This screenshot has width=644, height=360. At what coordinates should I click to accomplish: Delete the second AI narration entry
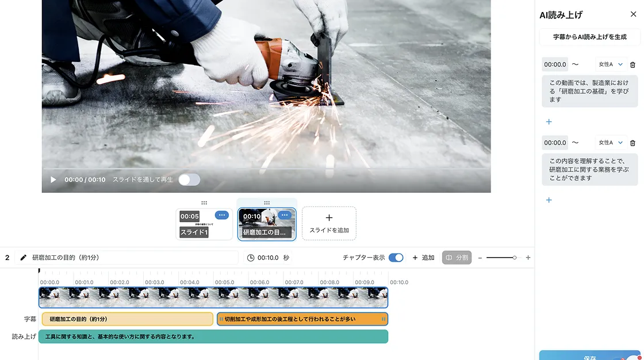click(632, 143)
